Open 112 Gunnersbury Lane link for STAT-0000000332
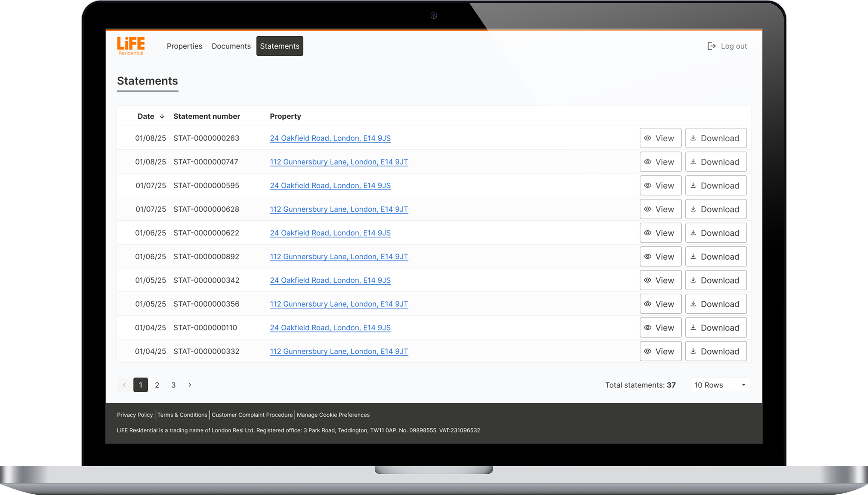This screenshot has height=495, width=868. click(339, 351)
